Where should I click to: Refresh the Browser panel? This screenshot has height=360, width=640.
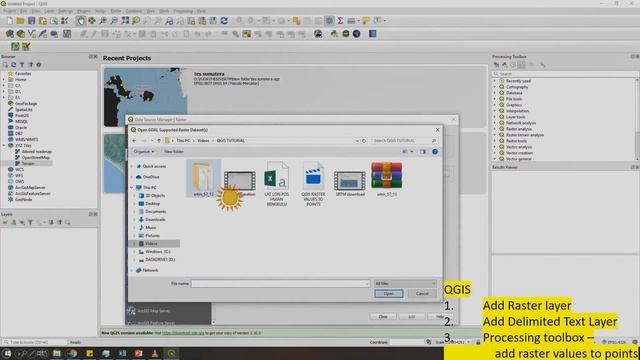tap(13, 64)
